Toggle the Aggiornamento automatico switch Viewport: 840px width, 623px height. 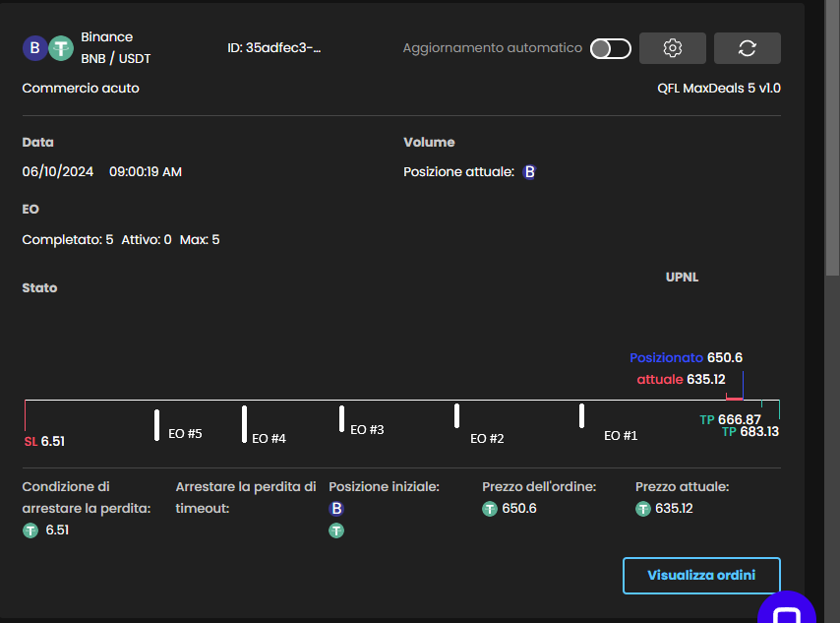[610, 48]
